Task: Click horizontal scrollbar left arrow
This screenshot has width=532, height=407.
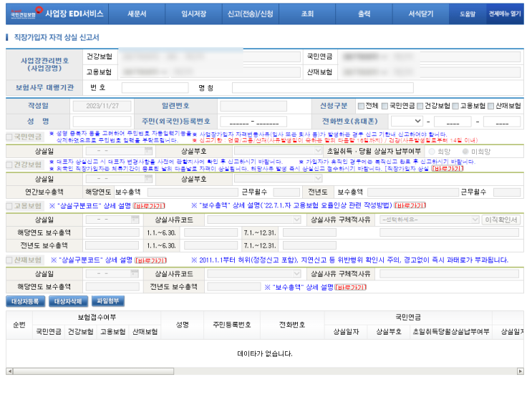Action: pos(9,371)
